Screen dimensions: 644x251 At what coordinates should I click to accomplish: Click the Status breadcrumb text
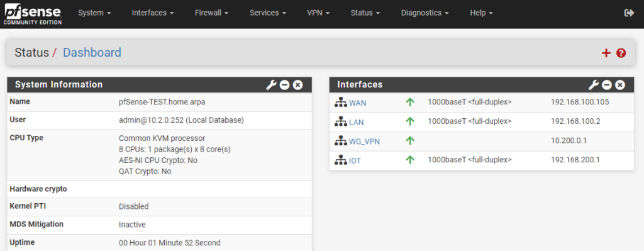click(31, 53)
